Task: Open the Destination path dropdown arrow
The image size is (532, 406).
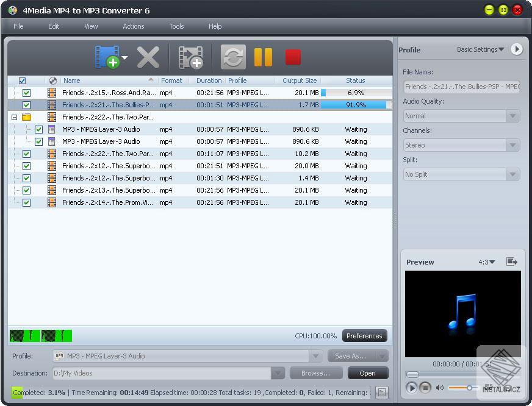Action: (278, 373)
